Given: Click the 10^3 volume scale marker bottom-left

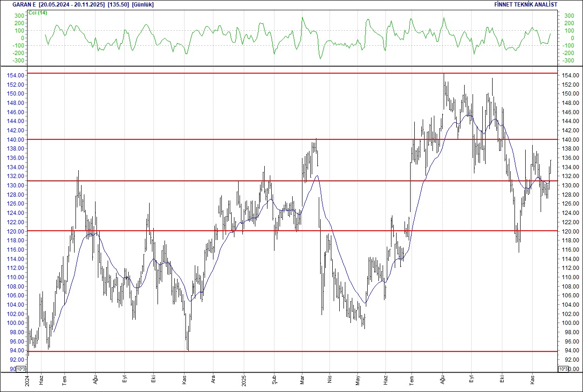Looking at the screenshot, I should click(x=21, y=368).
